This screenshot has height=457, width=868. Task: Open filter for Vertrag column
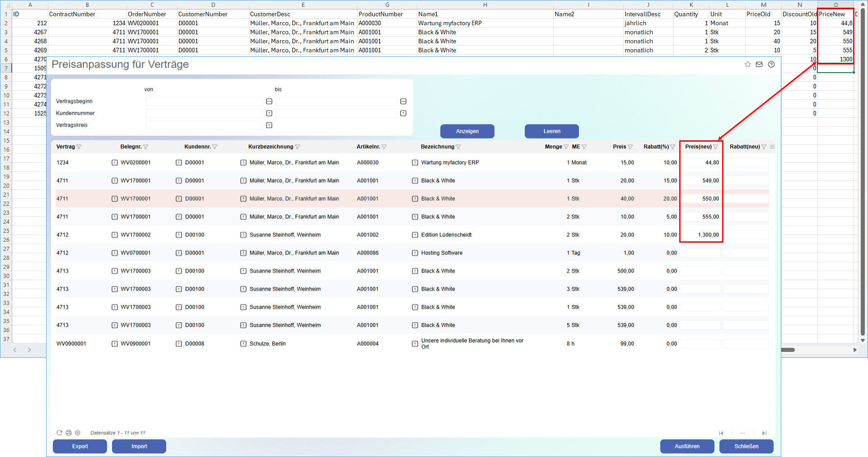(x=79, y=147)
